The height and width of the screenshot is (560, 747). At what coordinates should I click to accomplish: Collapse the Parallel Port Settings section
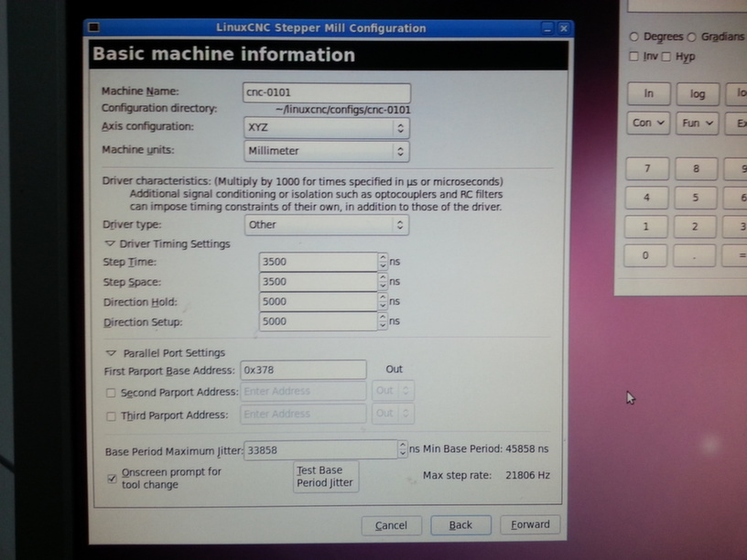coord(111,353)
